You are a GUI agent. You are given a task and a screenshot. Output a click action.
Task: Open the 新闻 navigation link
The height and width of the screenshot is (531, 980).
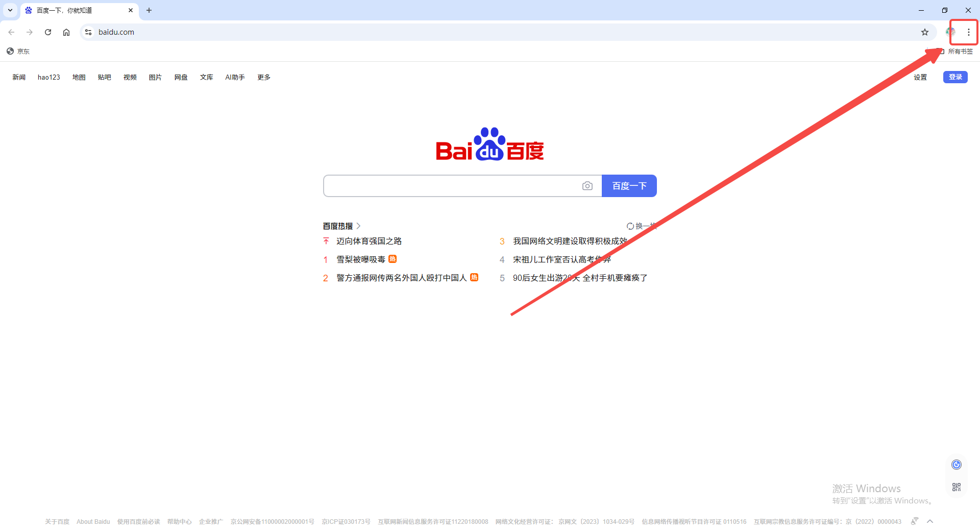(x=19, y=77)
